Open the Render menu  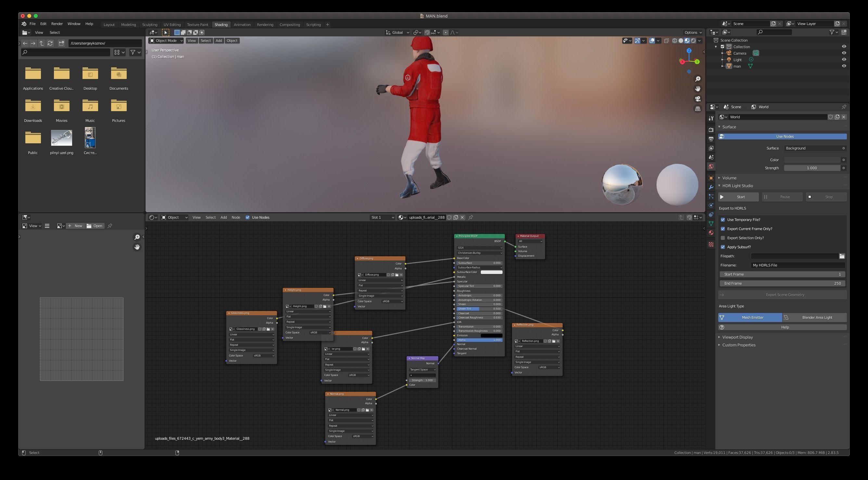click(x=57, y=24)
